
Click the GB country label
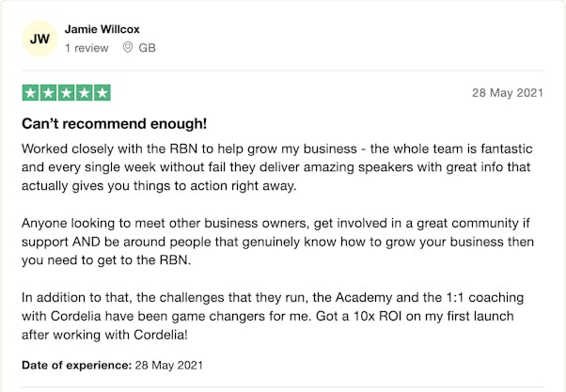[147, 48]
